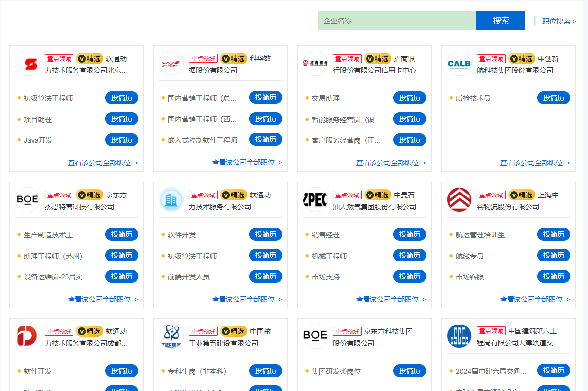Click the red S company logo
Screen dimensions: 588x391
pos(27,64)
